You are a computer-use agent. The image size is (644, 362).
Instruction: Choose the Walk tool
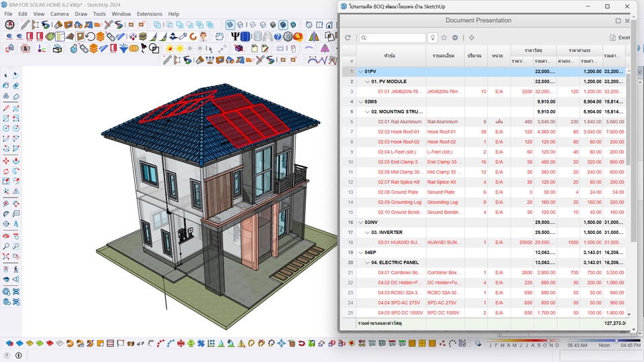click(x=15, y=269)
